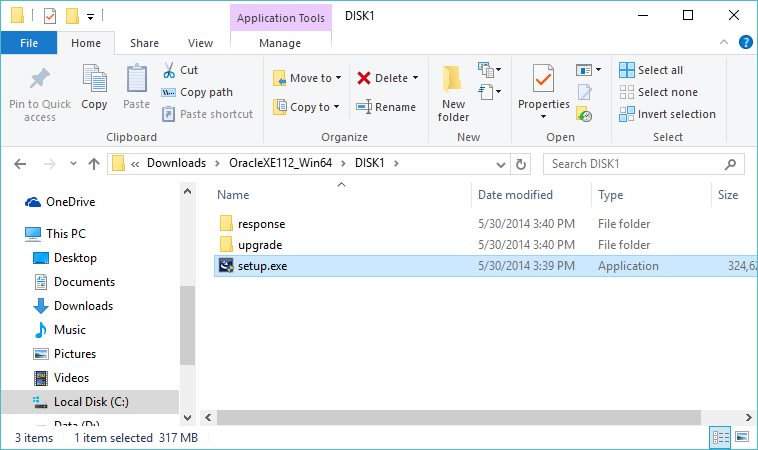
Task: Click the Copy ribbon icon
Action: 94,78
